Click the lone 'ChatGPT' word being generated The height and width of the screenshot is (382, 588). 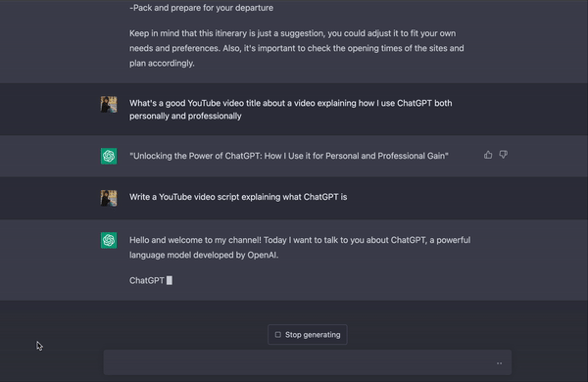147,280
